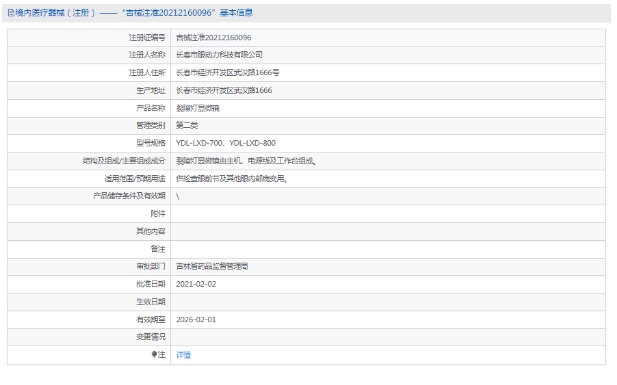The height and width of the screenshot is (385, 617).
Task: Select the 适用范围/预期用途 value text
Action: (x=231, y=179)
